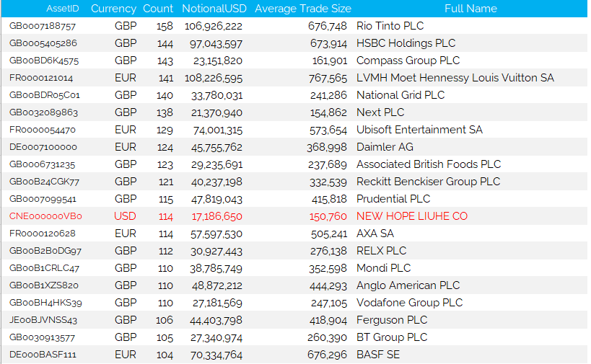Click asset ID DE000BASF111

[43, 355]
